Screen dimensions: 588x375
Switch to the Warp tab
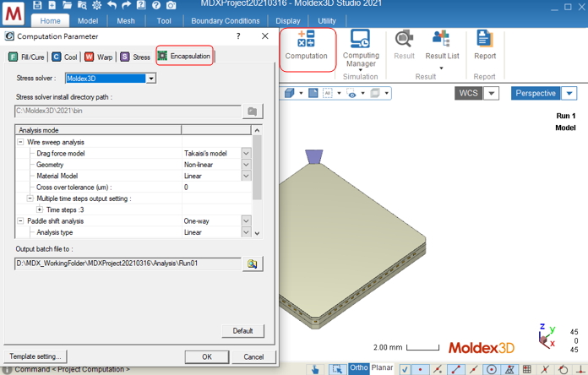pos(100,57)
